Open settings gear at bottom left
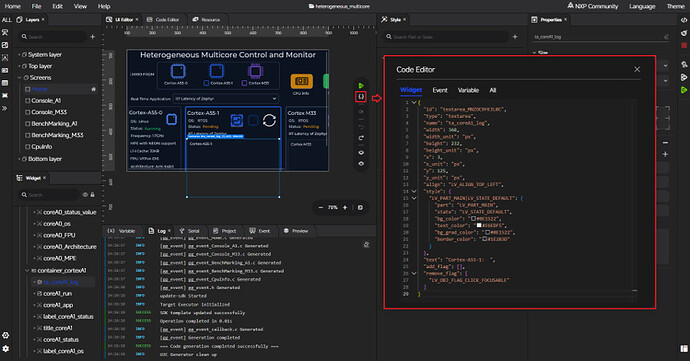The image size is (690, 361). (5, 348)
